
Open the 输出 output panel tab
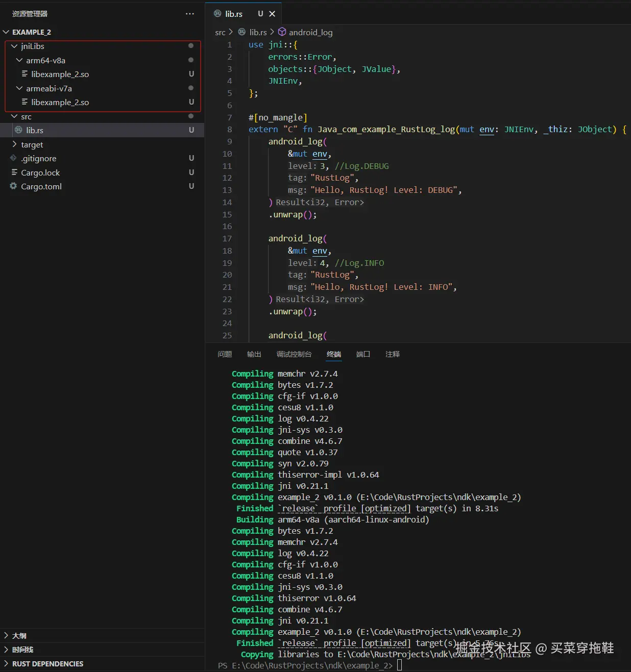pos(254,354)
